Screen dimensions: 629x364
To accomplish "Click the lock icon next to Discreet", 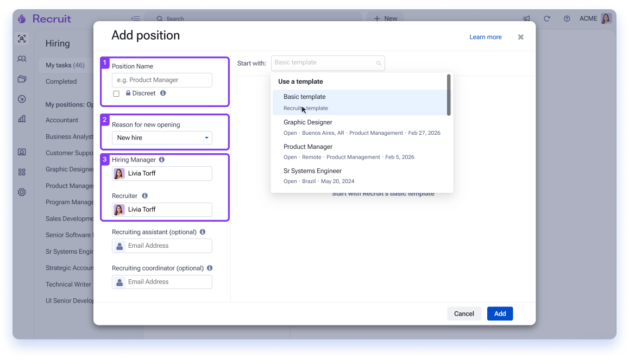I will 128,93.
